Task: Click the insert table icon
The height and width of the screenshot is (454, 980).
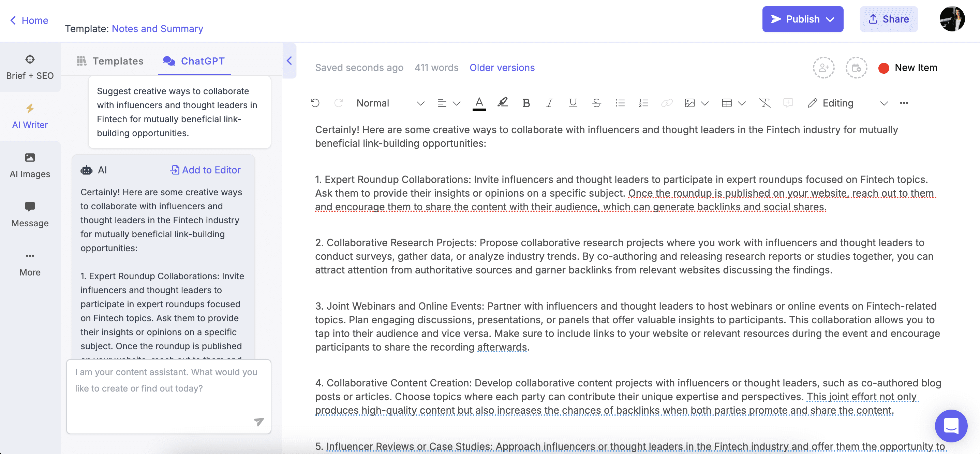Action: (x=727, y=103)
